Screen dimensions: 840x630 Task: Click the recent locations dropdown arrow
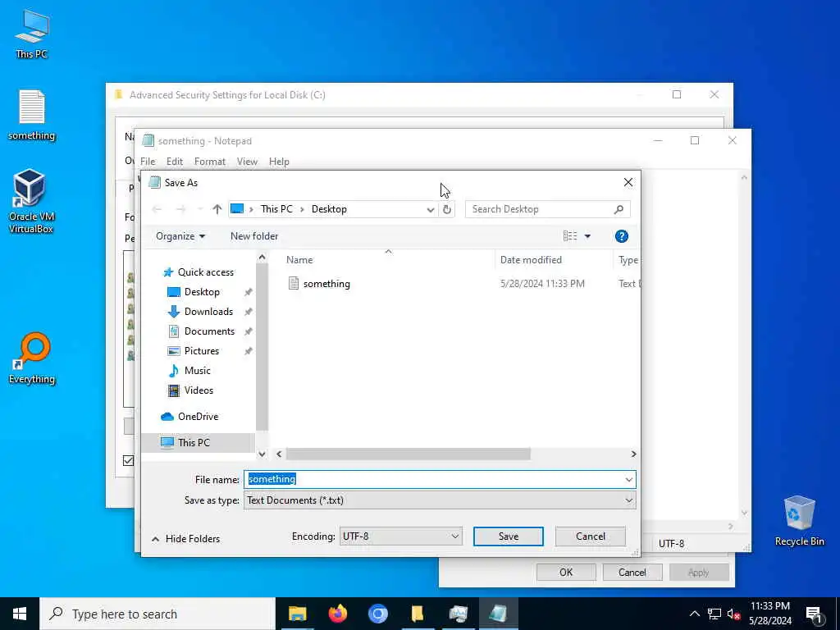[200, 209]
